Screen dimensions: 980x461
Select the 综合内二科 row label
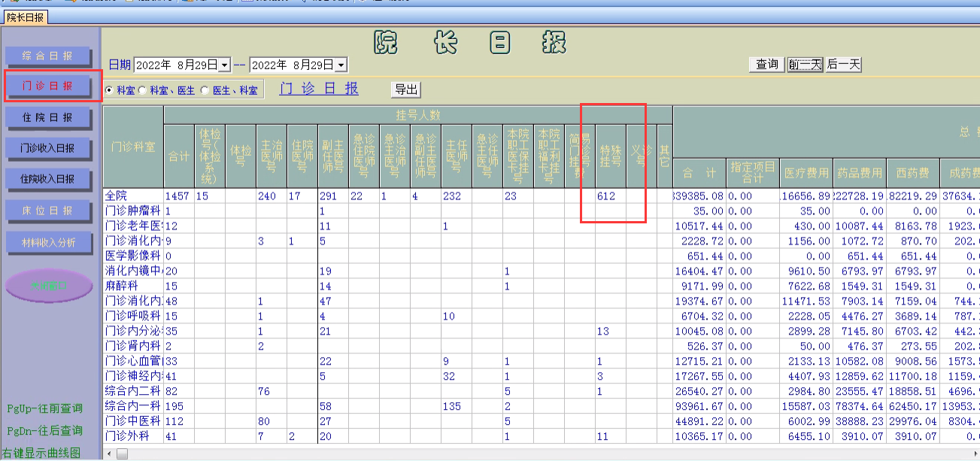click(x=133, y=392)
